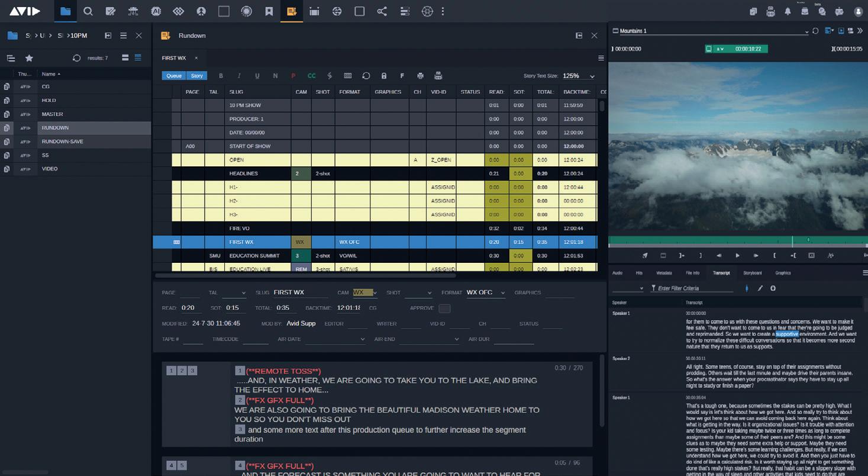Viewport: 868px width, 476px height.
Task: Open the Search app magnifier icon
Action: tap(88, 11)
